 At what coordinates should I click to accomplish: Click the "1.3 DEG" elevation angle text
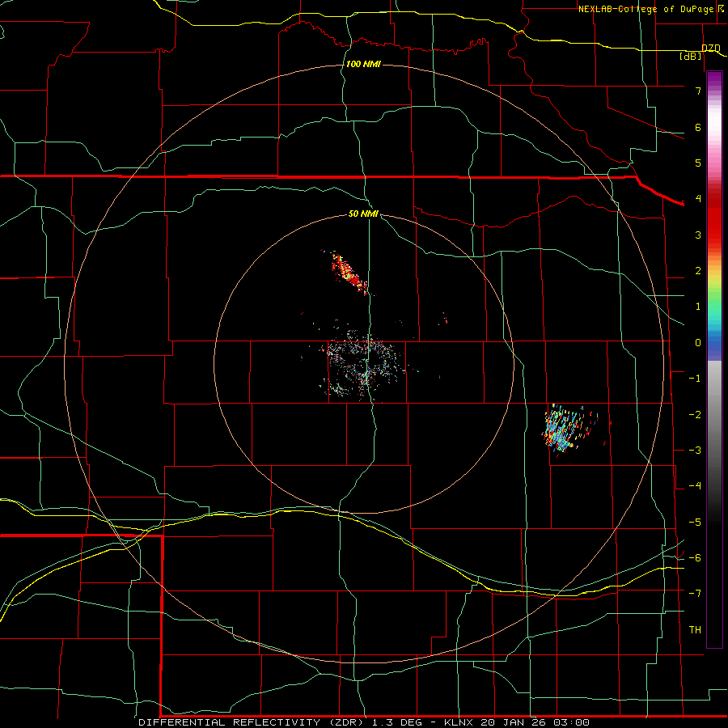[x=397, y=722]
